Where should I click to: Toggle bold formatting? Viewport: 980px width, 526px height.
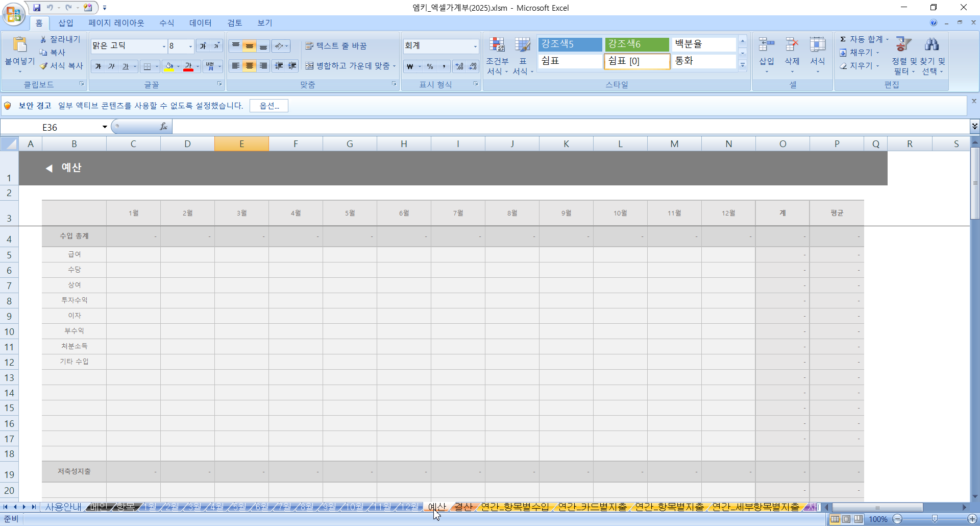(x=98, y=66)
